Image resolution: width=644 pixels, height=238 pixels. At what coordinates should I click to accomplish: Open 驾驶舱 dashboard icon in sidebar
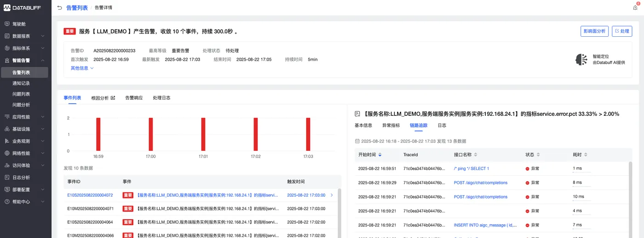coord(7,24)
